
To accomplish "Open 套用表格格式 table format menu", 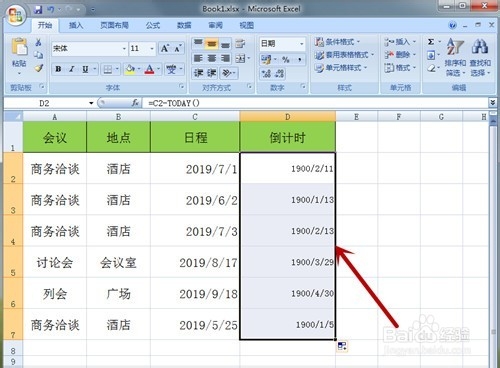I will point(344,55).
